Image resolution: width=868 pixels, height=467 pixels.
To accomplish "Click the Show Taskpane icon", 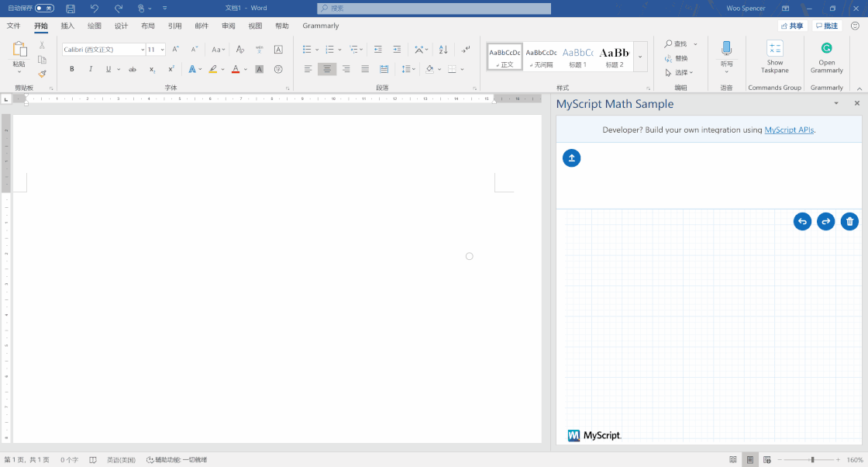I will coord(774,56).
